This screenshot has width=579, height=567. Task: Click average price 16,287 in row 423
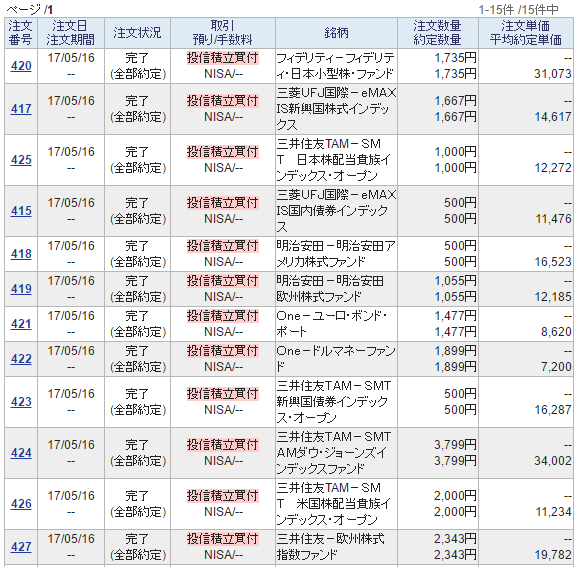[x=553, y=410]
